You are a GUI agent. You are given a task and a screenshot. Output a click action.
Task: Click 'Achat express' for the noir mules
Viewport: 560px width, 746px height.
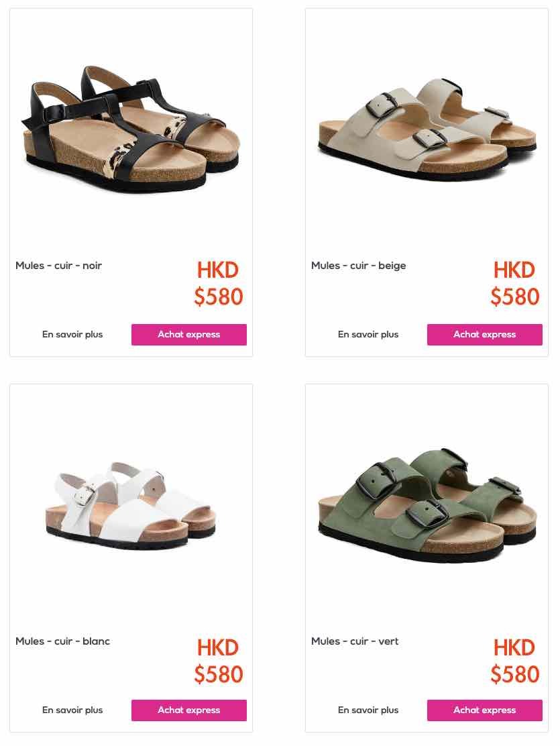point(189,335)
